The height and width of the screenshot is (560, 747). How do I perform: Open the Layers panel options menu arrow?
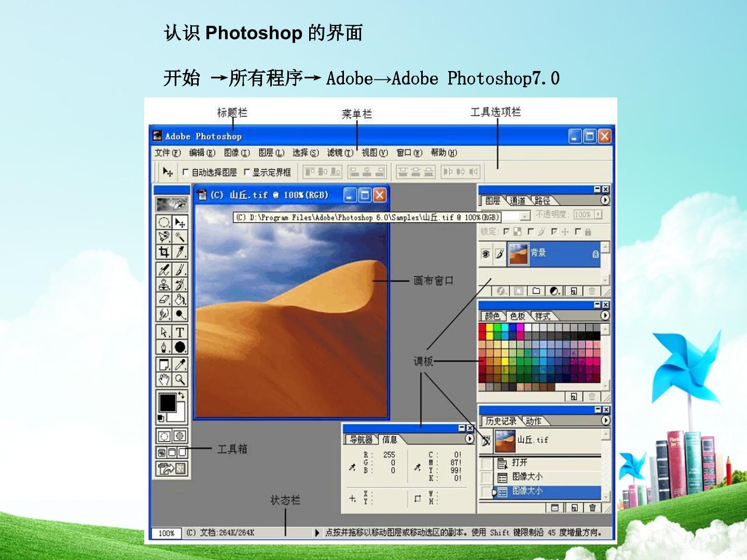(x=605, y=200)
